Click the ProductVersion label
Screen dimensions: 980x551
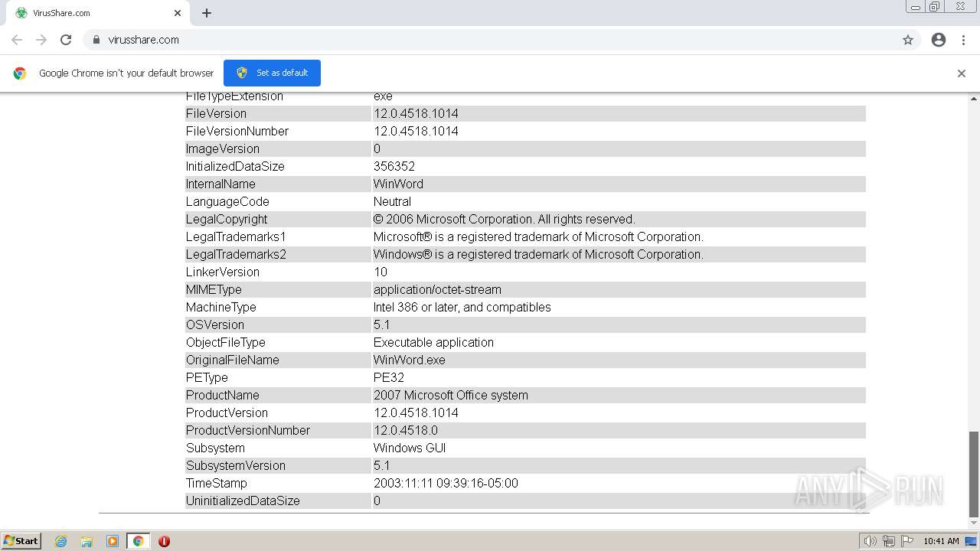(227, 412)
